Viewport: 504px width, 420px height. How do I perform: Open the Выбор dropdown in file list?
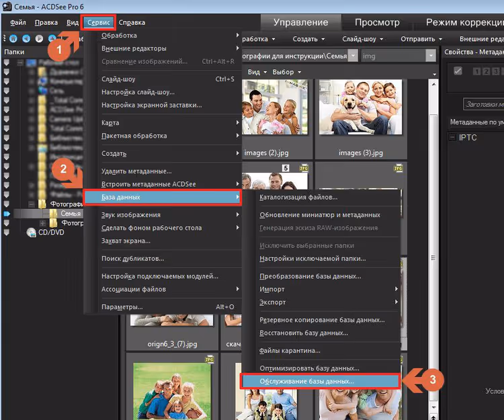[x=287, y=72]
